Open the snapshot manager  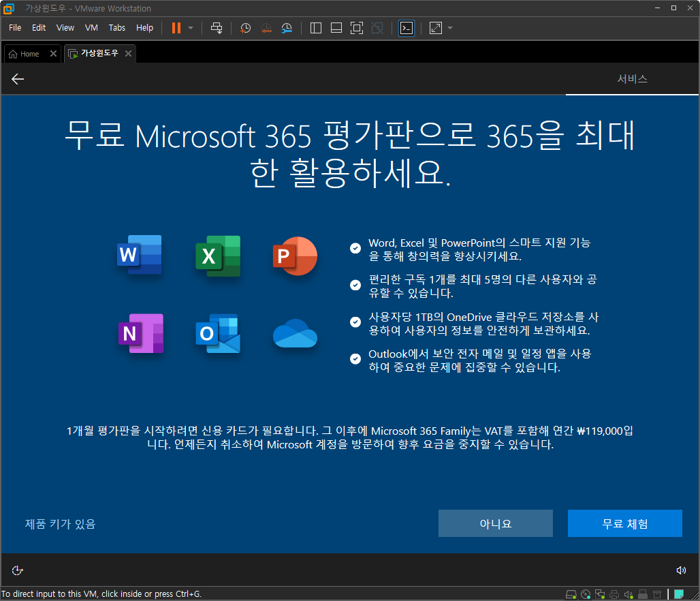tap(287, 28)
